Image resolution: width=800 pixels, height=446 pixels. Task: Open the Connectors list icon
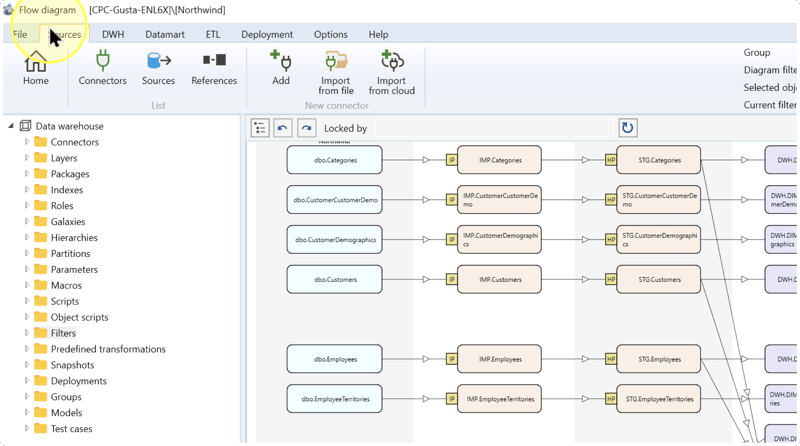pyautogui.click(x=103, y=61)
